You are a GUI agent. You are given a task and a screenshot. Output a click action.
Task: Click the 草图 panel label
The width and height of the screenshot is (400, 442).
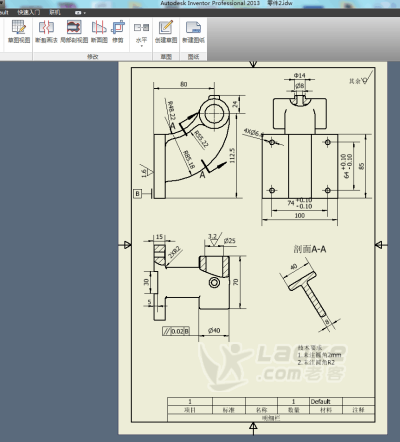pos(166,57)
